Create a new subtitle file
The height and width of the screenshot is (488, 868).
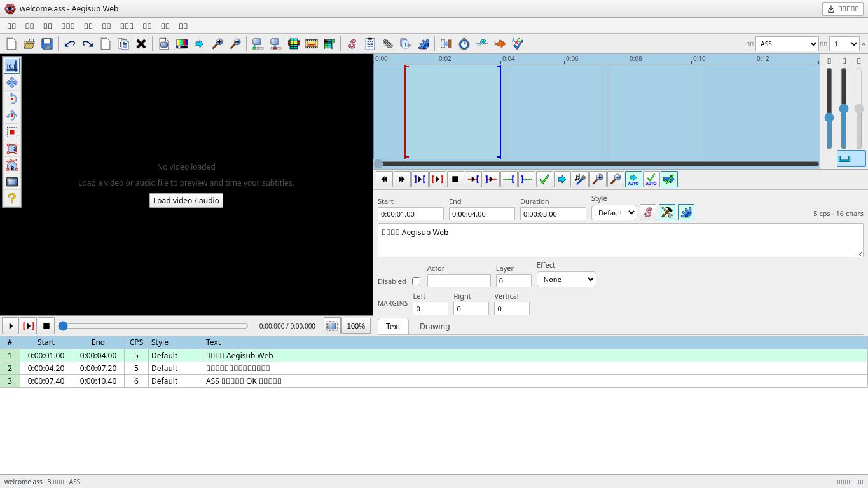coord(11,44)
